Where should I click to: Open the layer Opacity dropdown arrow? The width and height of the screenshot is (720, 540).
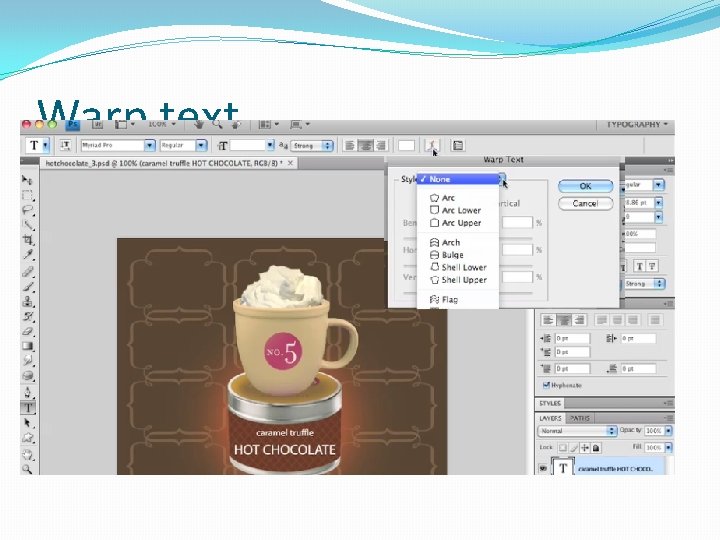[x=669, y=431]
